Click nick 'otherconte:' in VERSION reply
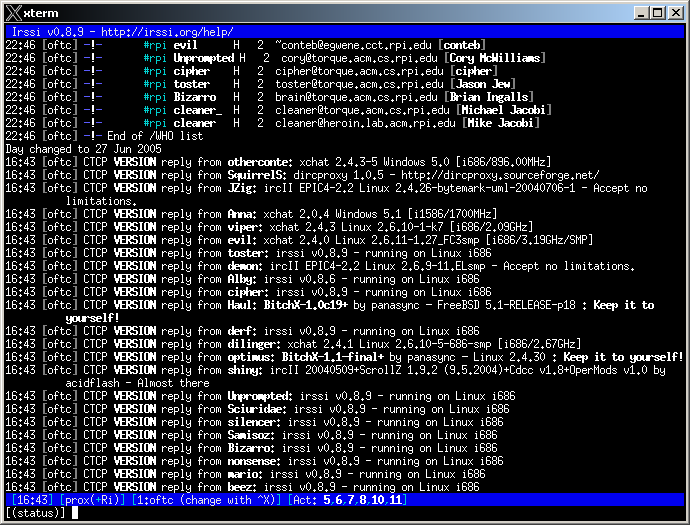Viewport: 690px width, 525px height. point(260,162)
